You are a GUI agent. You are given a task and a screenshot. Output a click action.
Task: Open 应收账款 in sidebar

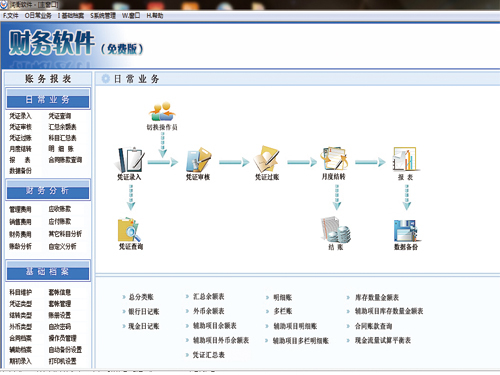pyautogui.click(x=60, y=209)
